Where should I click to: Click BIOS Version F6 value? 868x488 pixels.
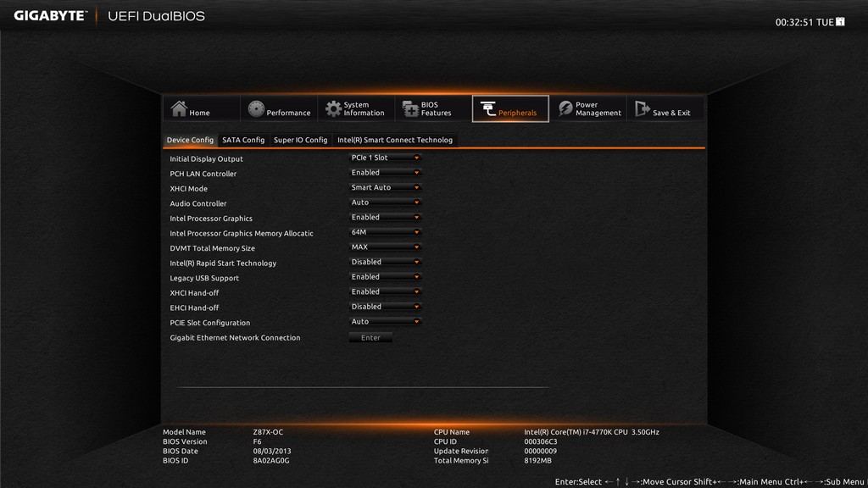point(257,441)
